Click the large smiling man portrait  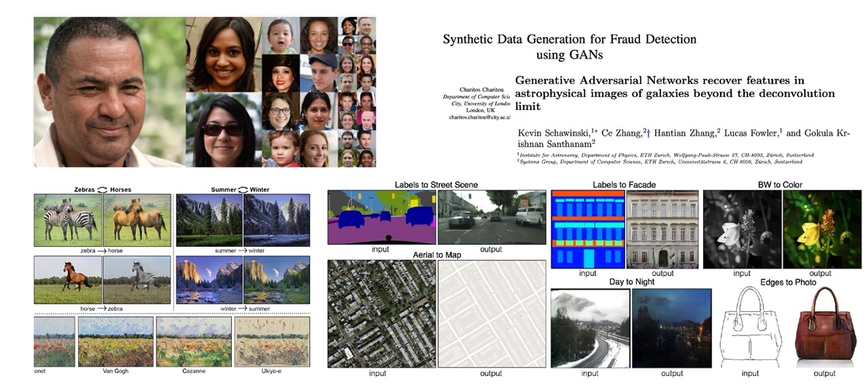click(108, 92)
